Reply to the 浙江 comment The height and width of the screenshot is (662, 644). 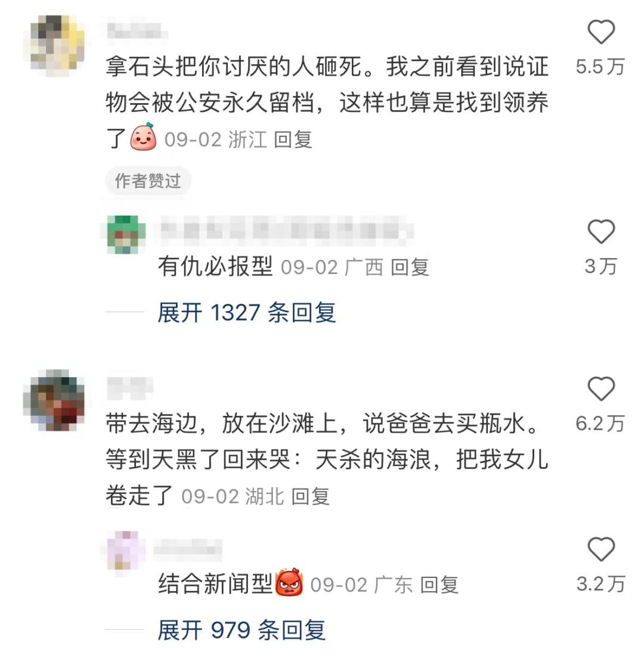293,140
